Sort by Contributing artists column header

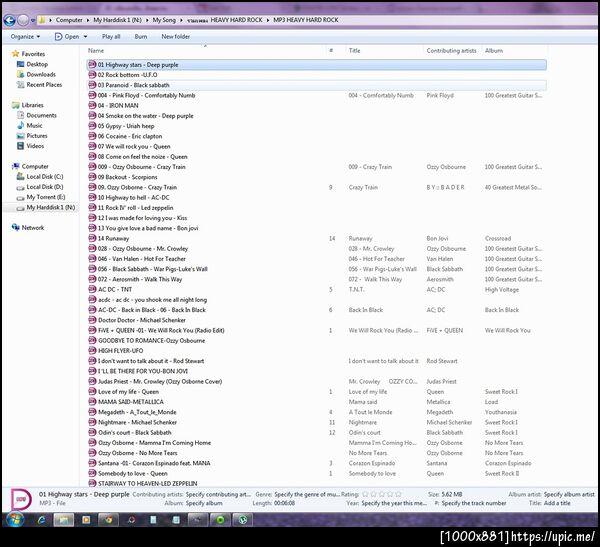point(452,51)
